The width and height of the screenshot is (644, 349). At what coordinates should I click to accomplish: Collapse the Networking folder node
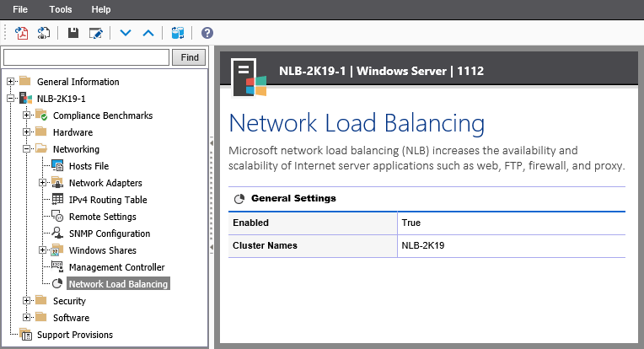pyautogui.click(x=27, y=148)
